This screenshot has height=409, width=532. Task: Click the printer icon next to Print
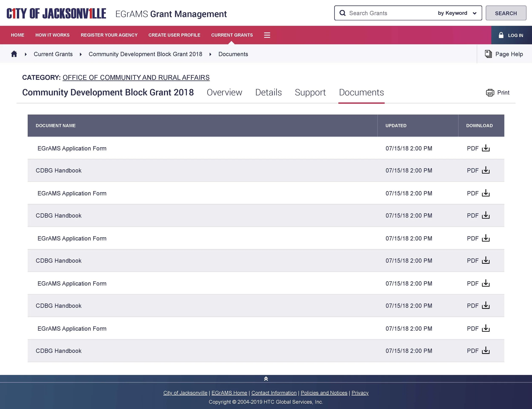tap(490, 93)
